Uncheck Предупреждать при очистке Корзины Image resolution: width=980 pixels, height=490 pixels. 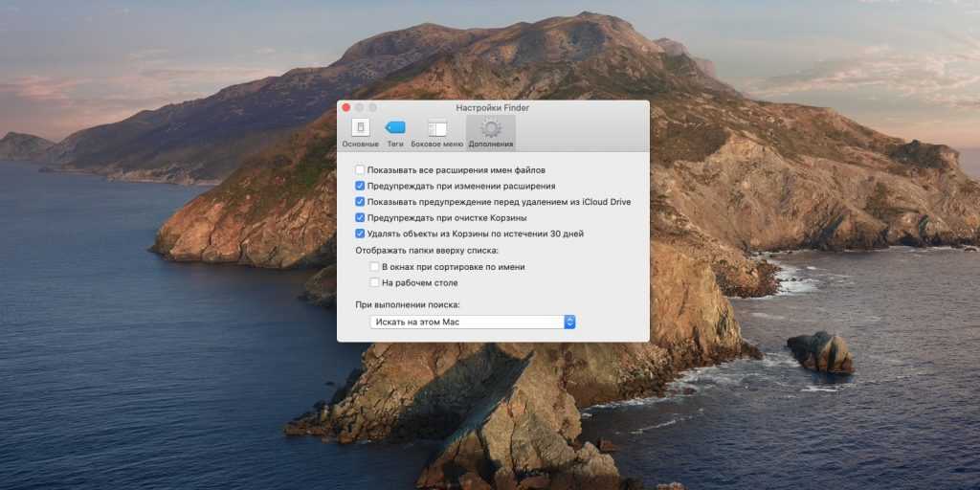(360, 218)
